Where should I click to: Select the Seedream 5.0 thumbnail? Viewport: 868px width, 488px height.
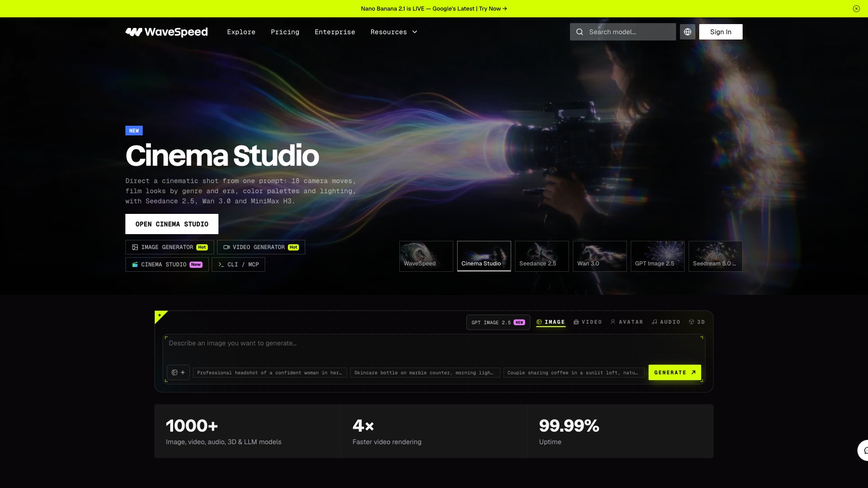(716, 256)
